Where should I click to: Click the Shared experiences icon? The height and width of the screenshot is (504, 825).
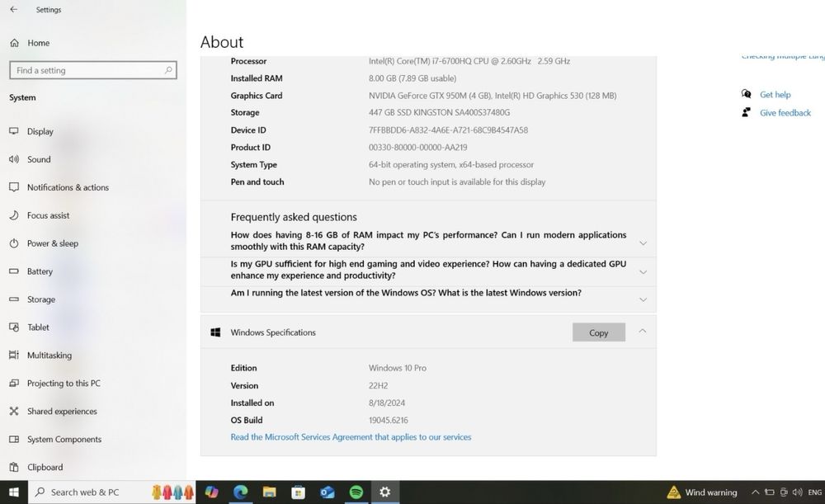pyautogui.click(x=14, y=411)
